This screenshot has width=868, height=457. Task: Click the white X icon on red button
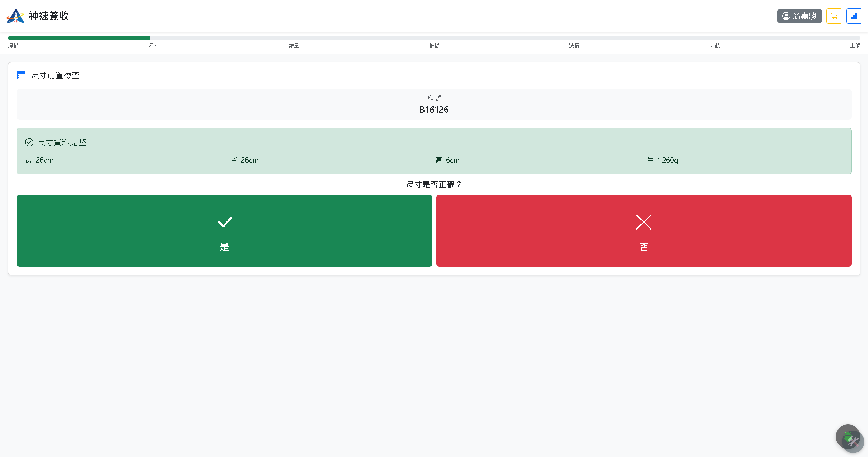tap(644, 222)
